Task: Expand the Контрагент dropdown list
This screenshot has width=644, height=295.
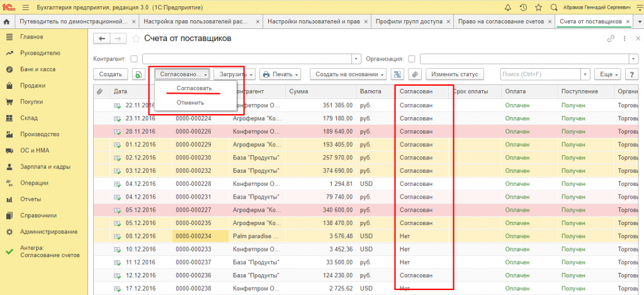Action: (356, 59)
